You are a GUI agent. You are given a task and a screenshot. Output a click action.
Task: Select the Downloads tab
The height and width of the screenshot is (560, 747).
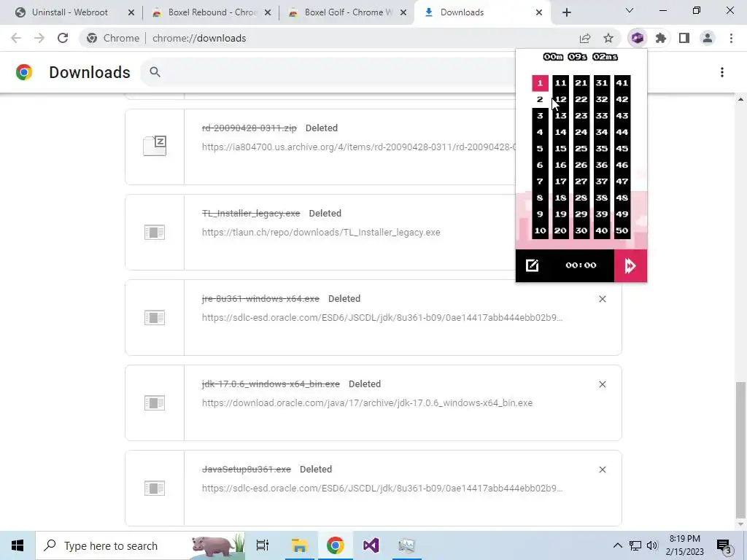pos(481,12)
